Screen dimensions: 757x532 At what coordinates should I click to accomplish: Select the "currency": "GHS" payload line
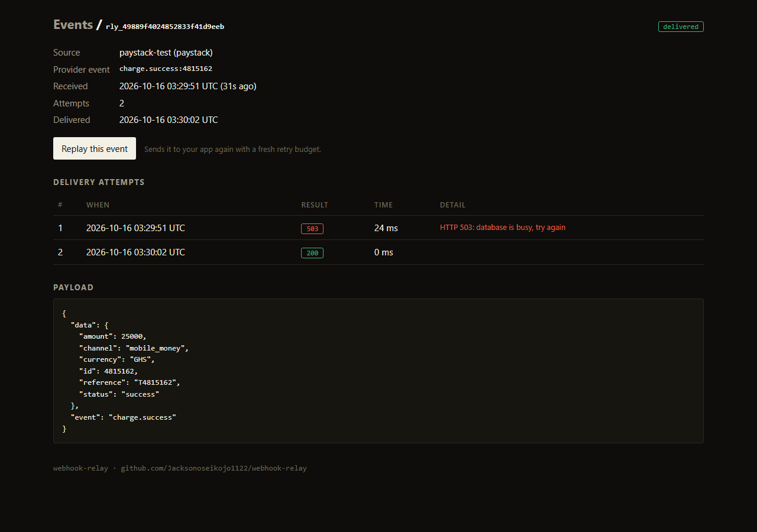click(117, 359)
